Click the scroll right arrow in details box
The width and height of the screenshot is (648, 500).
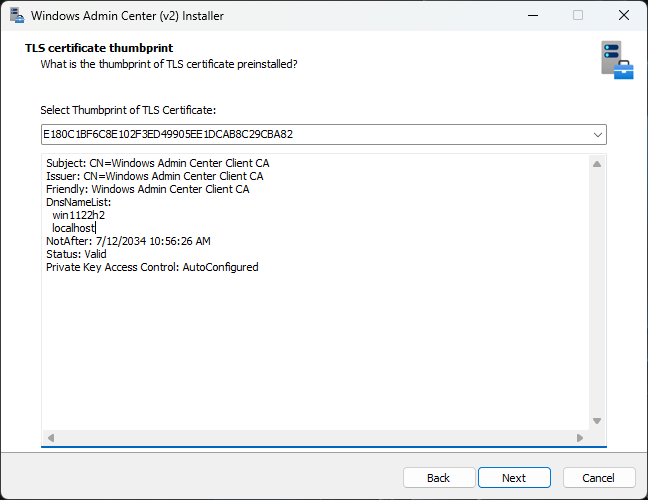click(x=580, y=438)
